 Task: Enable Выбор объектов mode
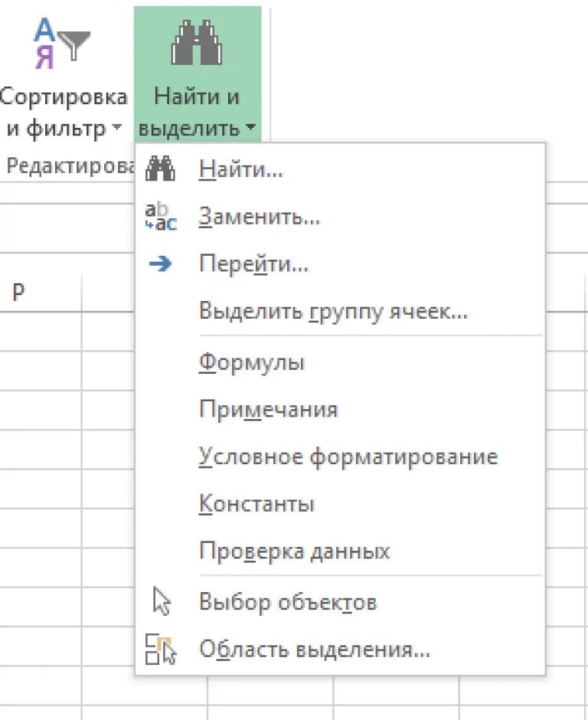tap(340, 601)
